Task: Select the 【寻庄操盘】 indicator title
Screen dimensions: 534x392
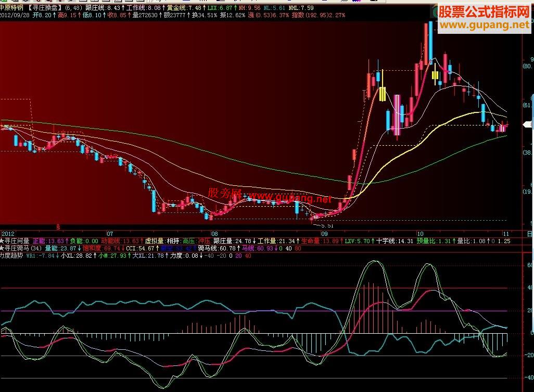Action: coord(45,7)
